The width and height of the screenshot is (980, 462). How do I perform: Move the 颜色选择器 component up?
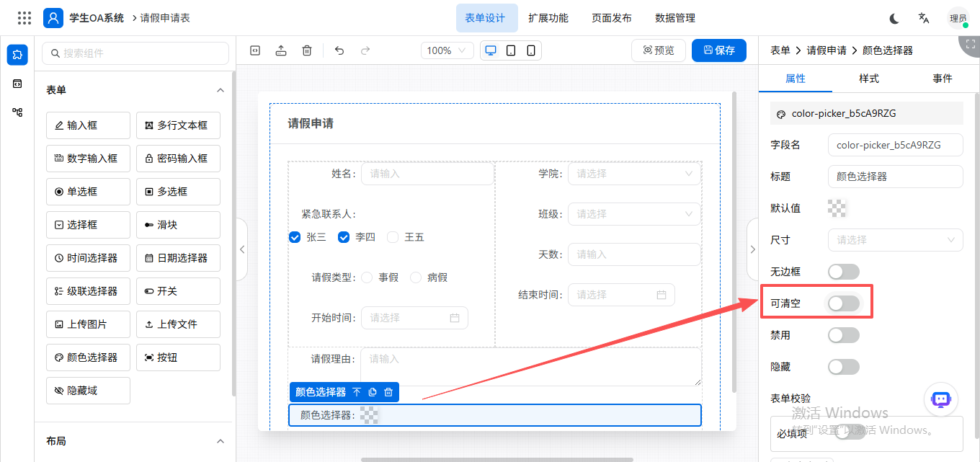tap(357, 392)
